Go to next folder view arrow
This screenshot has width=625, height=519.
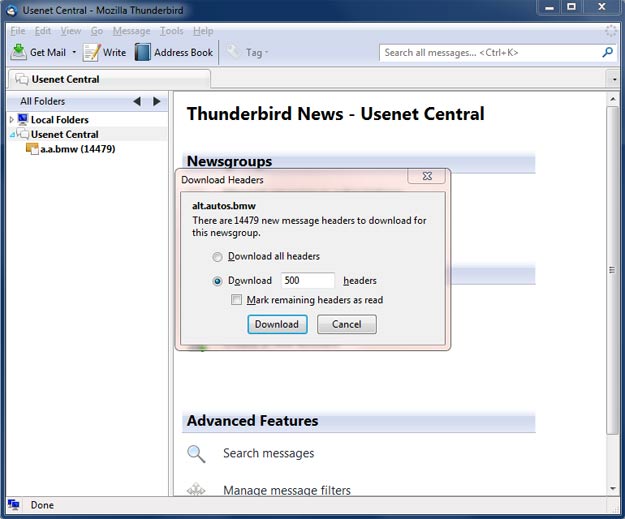click(157, 101)
